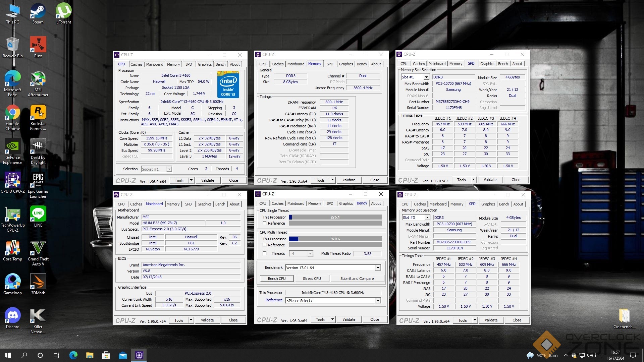
Task: Open the benchmark Version 17.01.64 dropdown
Action: click(378, 268)
